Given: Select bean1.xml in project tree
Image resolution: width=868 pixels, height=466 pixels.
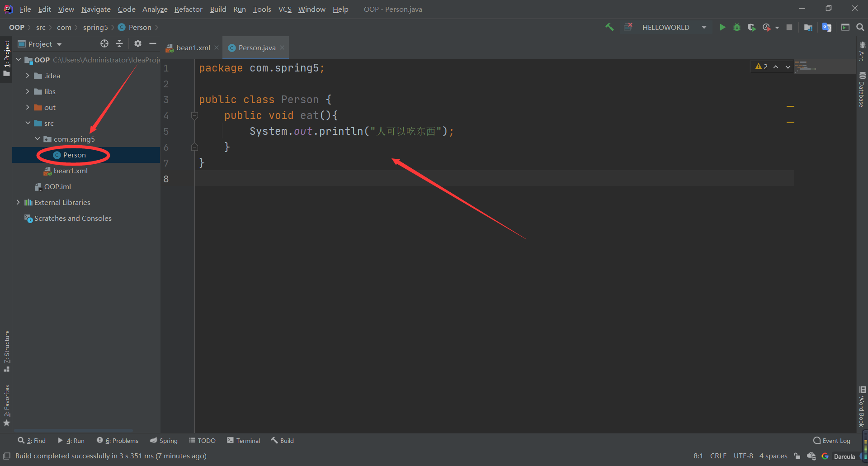Looking at the screenshot, I should coord(71,171).
